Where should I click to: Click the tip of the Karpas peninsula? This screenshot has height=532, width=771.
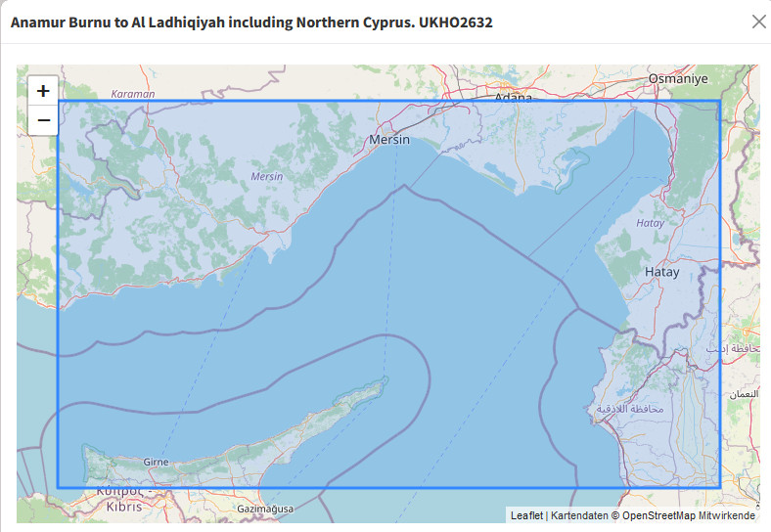tap(386, 380)
